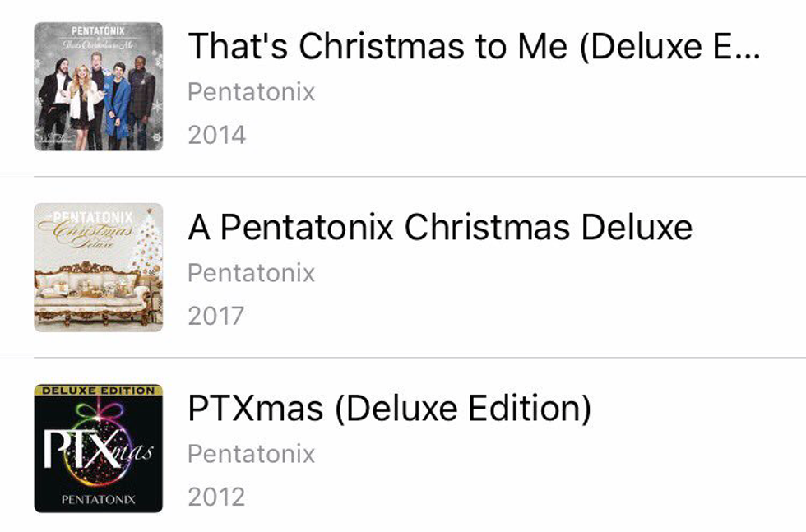Screen dimensions: 806x532
Task: Click the 2017 release year label
Action: (215, 315)
